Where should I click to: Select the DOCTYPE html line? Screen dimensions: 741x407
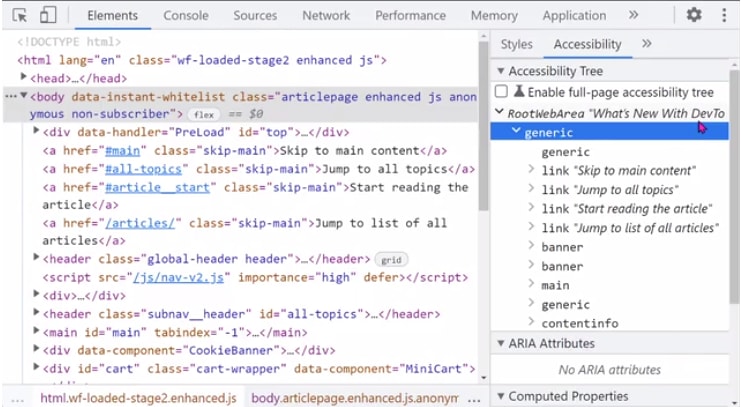pos(69,42)
